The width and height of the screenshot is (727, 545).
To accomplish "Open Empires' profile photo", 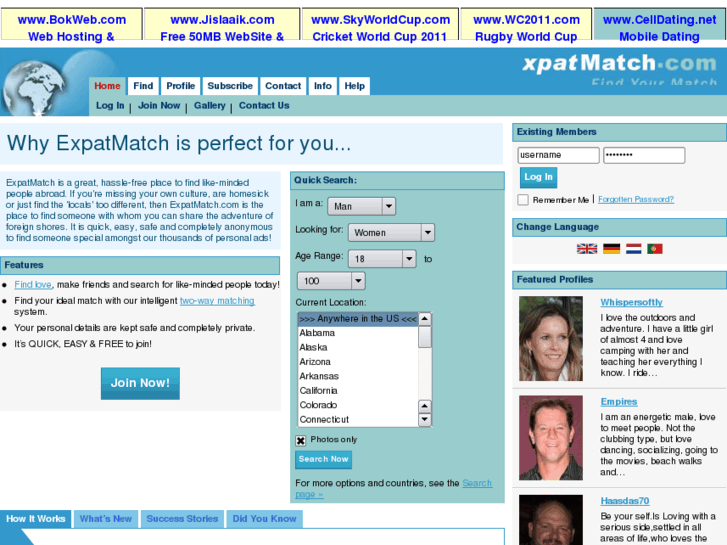I will coord(551,438).
